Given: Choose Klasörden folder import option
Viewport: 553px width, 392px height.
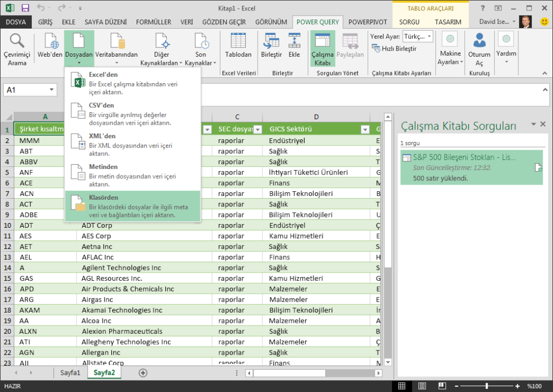Looking at the screenshot, I should coord(133,206).
